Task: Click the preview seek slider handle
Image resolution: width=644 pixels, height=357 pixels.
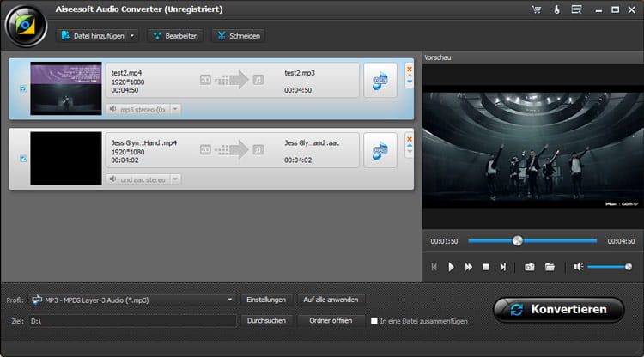Action: (518, 241)
